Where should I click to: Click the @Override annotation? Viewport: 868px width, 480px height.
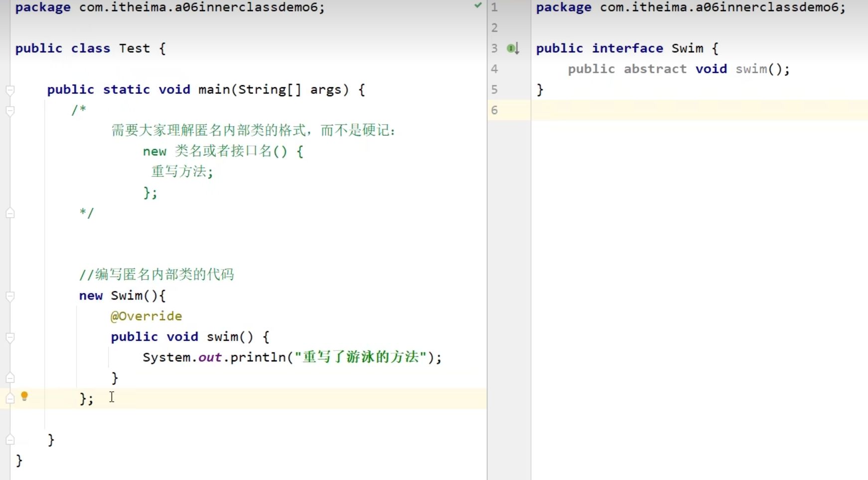pyautogui.click(x=146, y=316)
